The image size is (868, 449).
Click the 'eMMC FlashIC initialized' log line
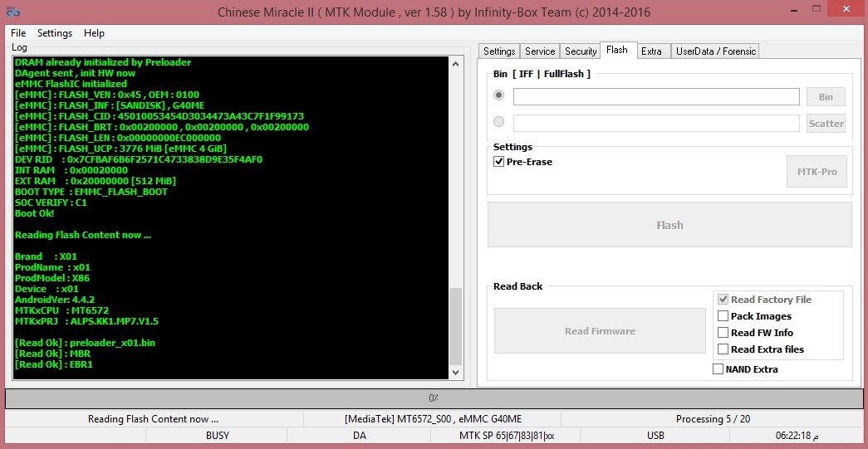pos(71,84)
